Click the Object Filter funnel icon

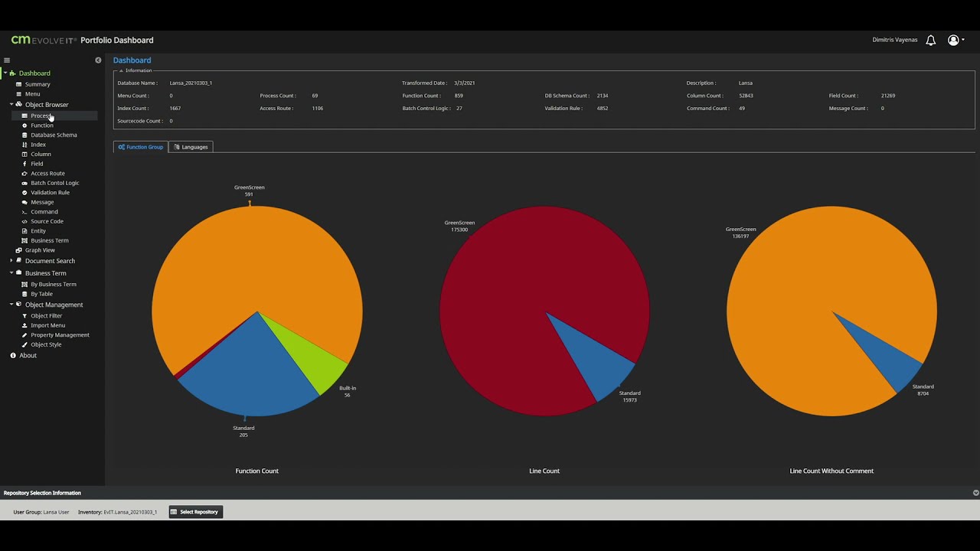point(24,315)
